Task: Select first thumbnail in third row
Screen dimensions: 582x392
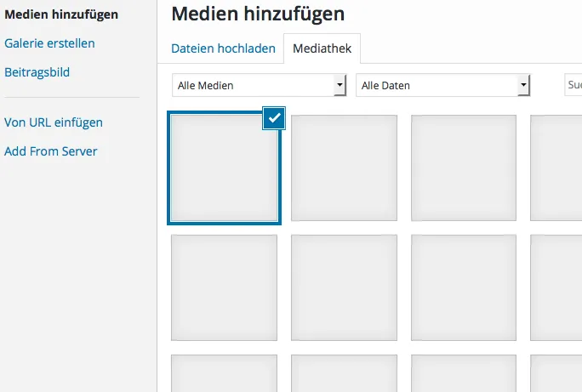Action: tap(224, 373)
